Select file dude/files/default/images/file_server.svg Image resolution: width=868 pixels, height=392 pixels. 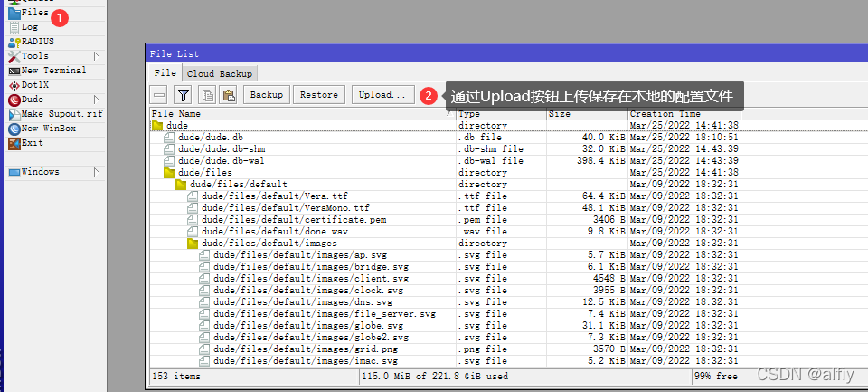pos(445,314)
